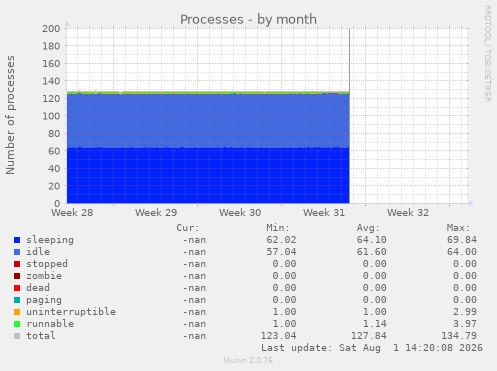
Task: Click the 'Week 30' axis label
Action: click(x=240, y=213)
